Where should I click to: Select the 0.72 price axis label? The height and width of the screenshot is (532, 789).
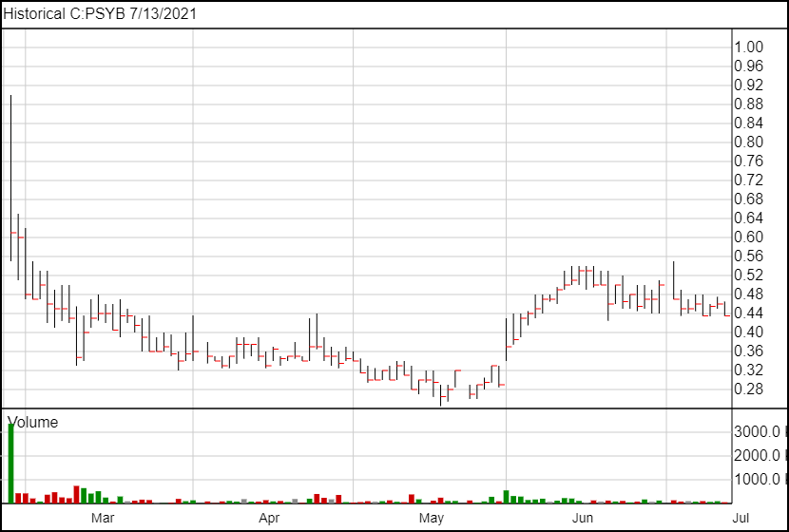[x=749, y=180]
